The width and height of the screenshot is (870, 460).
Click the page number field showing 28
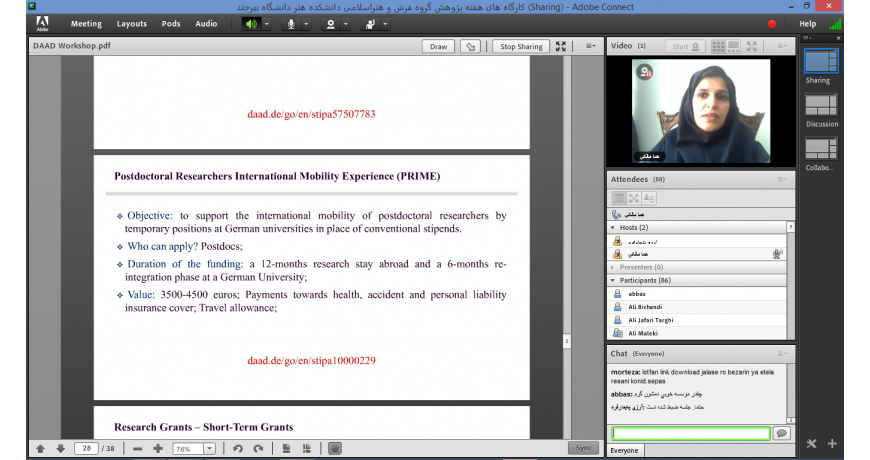[87, 448]
